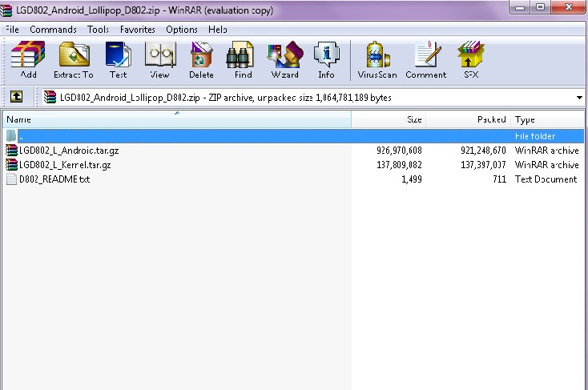Click size value 1,499

click(412, 179)
